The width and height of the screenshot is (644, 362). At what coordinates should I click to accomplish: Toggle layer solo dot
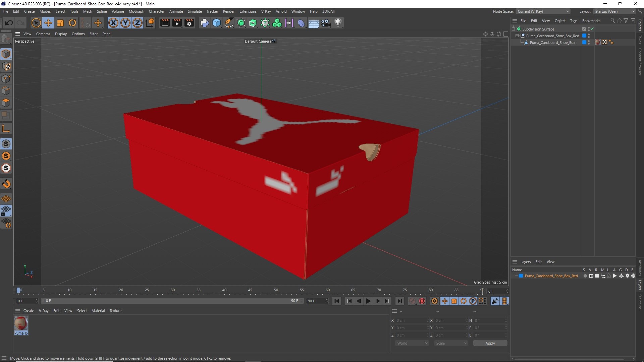pyautogui.click(x=585, y=276)
